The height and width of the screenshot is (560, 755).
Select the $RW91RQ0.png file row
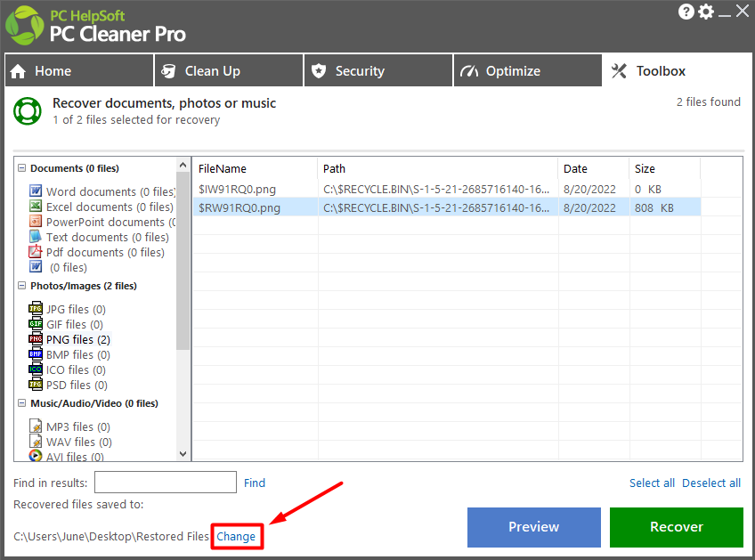[x=447, y=207]
